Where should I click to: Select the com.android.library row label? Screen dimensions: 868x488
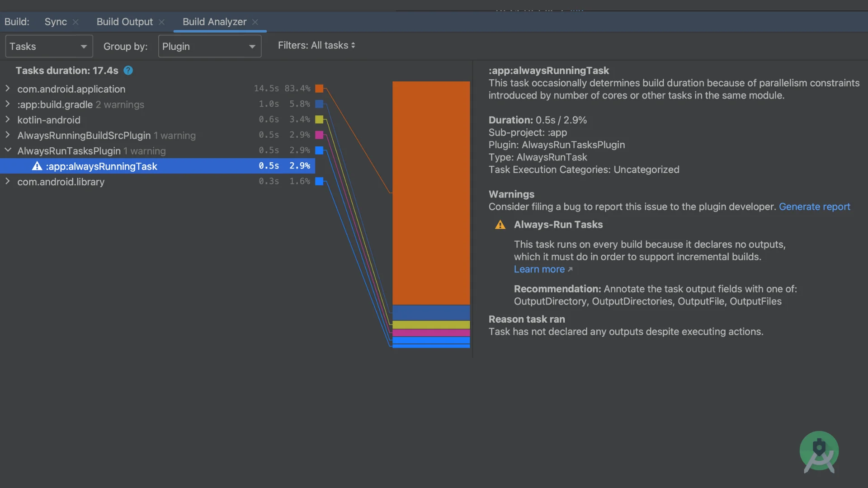coord(61,182)
